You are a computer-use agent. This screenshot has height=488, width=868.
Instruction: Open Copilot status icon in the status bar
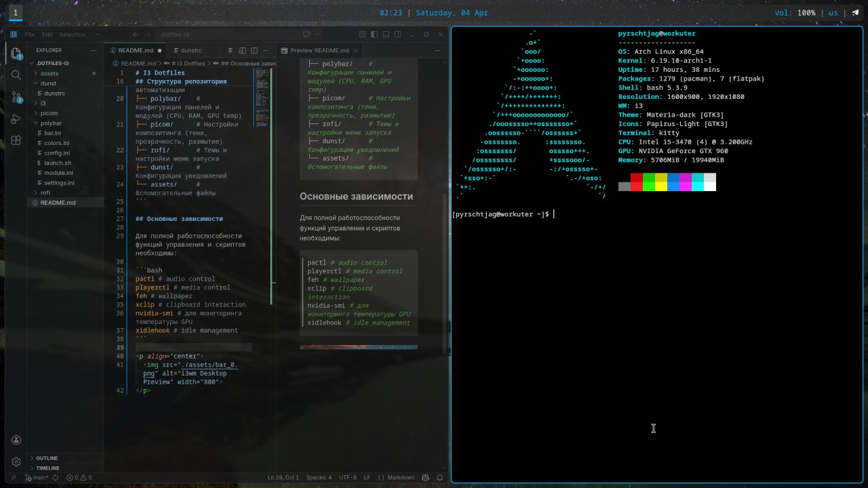click(x=425, y=477)
